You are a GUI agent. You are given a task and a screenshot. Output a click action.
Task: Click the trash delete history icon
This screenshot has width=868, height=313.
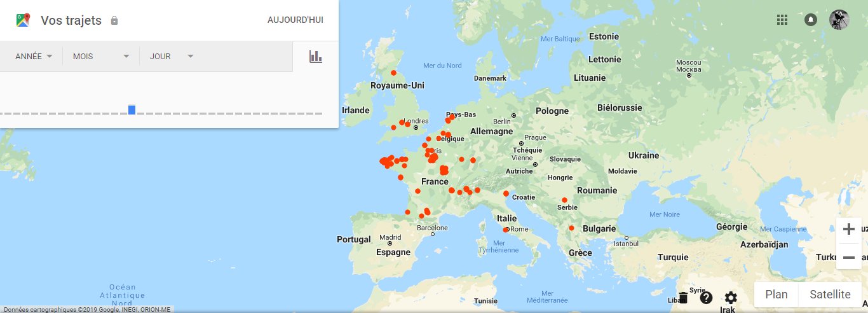683,298
